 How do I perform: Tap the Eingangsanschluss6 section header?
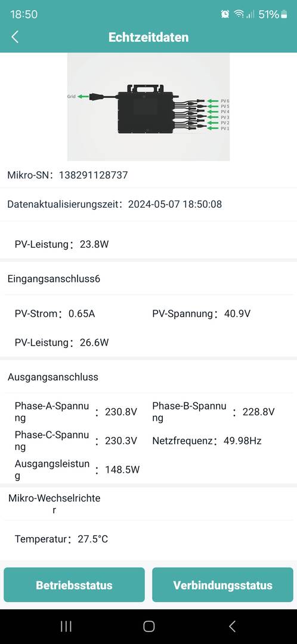click(54, 279)
